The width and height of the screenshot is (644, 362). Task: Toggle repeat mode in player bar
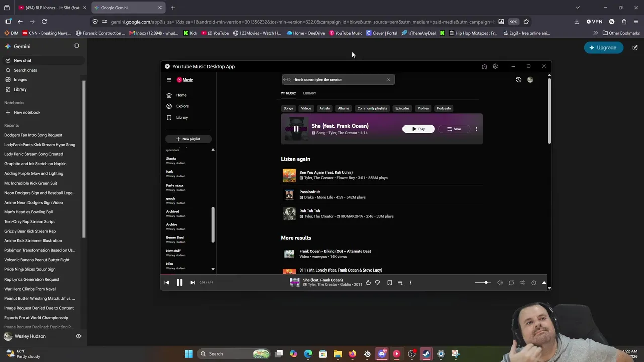(x=511, y=283)
